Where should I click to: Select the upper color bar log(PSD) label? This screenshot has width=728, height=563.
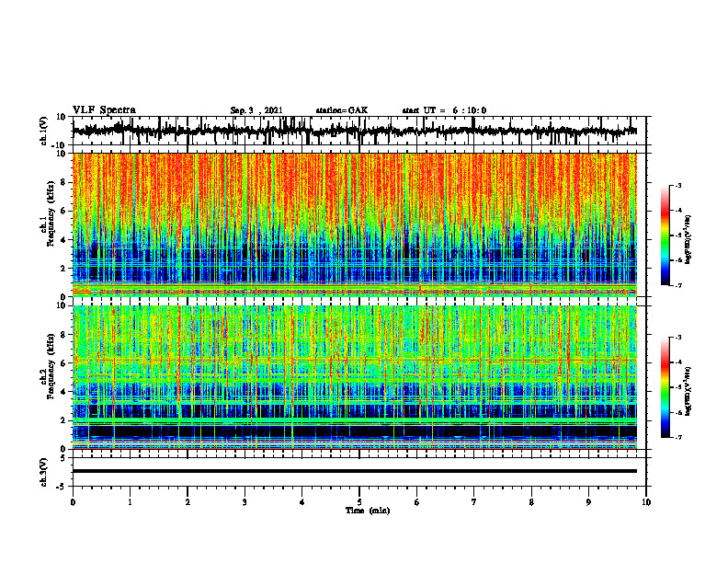coord(688,240)
